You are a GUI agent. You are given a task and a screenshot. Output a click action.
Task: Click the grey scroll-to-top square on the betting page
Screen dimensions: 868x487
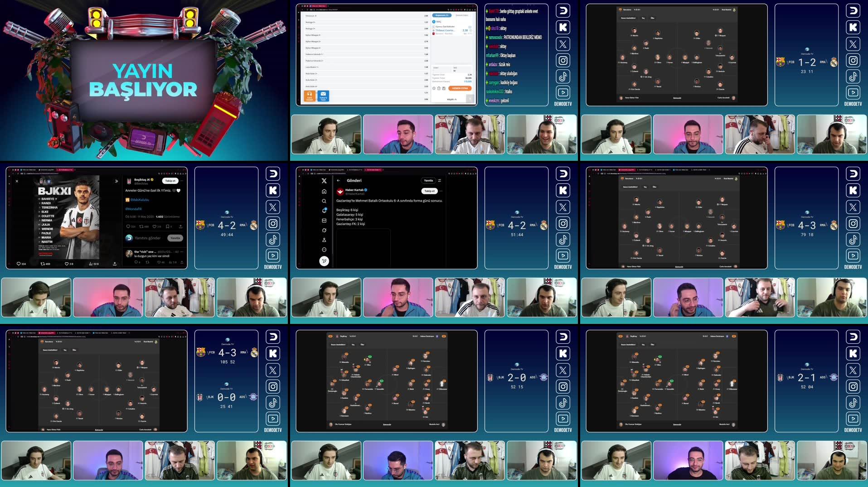pos(470,99)
